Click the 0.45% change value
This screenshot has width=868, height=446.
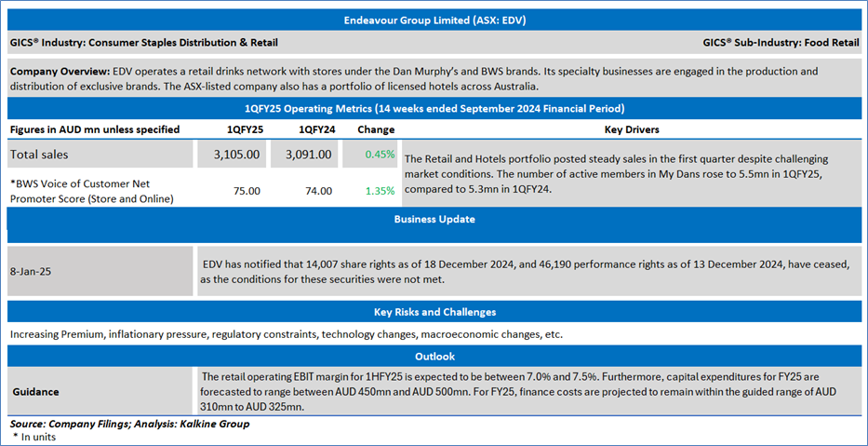pos(380,155)
